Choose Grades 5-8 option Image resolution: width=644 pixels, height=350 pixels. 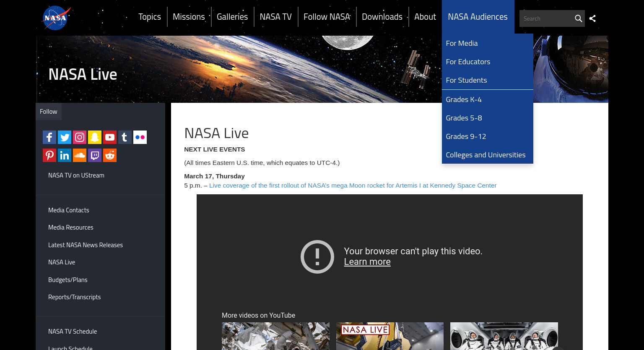pyautogui.click(x=488, y=118)
